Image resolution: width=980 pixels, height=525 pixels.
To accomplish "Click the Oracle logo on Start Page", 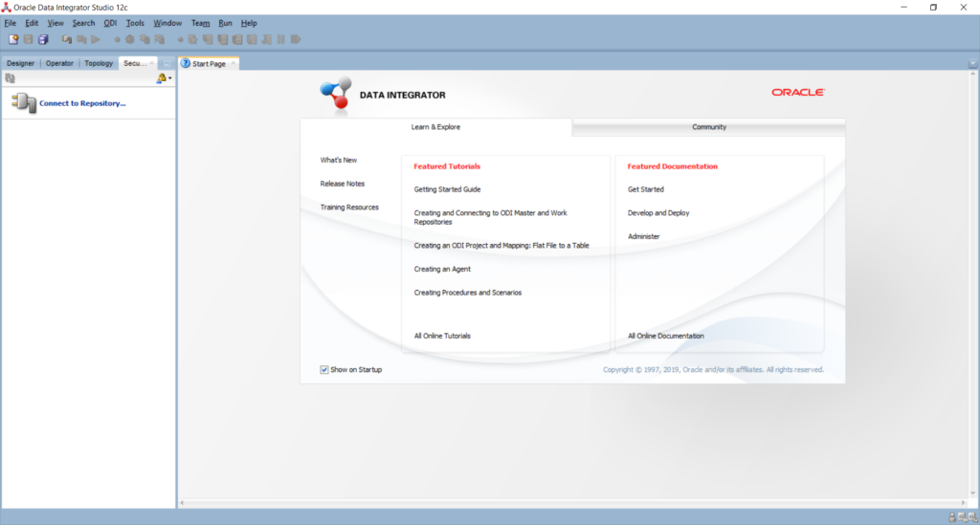I will pos(798,93).
